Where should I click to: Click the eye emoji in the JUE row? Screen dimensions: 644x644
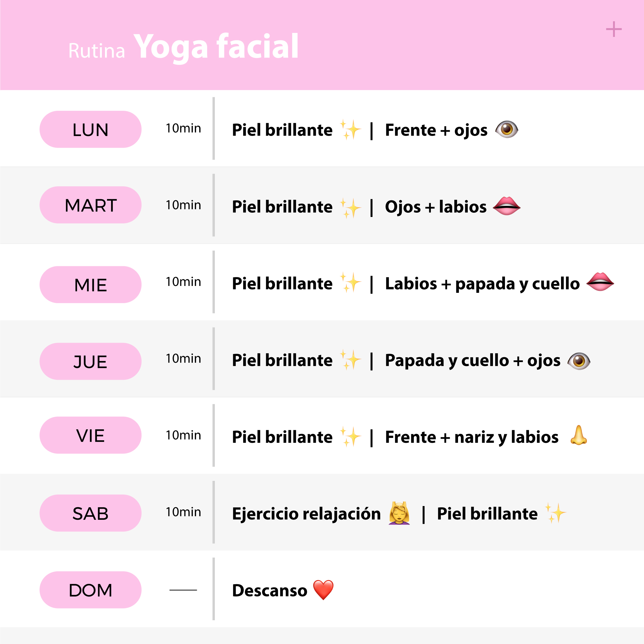click(x=579, y=361)
